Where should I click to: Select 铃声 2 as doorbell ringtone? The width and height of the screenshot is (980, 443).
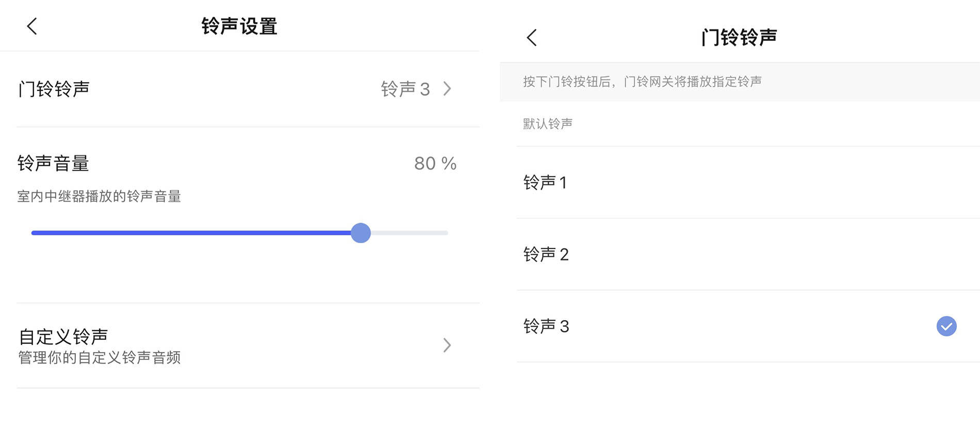[748, 254]
